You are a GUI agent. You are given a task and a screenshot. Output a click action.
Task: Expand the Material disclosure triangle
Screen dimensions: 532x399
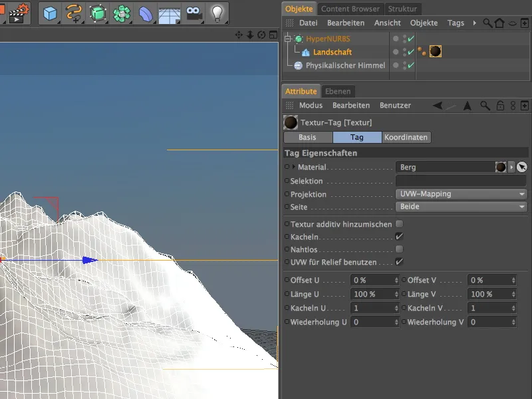point(294,167)
